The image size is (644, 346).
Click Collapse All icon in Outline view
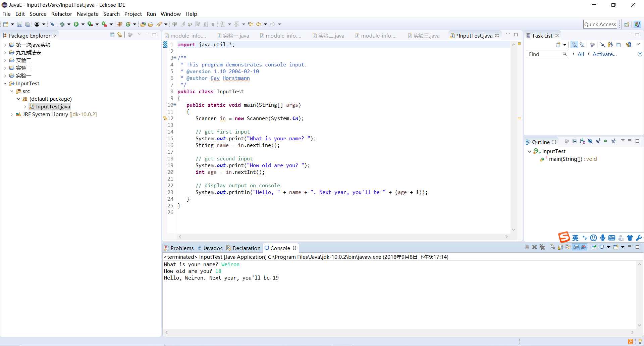click(575, 141)
